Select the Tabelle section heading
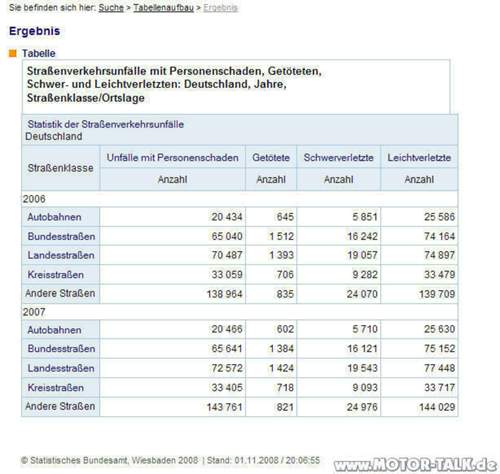 (x=39, y=53)
